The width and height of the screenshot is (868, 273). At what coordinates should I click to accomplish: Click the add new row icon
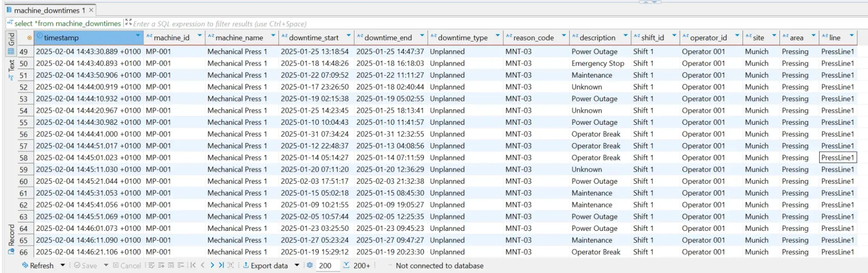161,266
